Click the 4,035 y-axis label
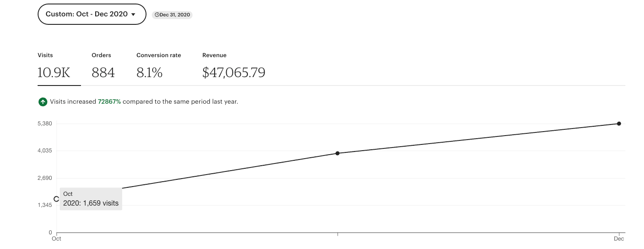The width and height of the screenshot is (644, 249). [44, 151]
